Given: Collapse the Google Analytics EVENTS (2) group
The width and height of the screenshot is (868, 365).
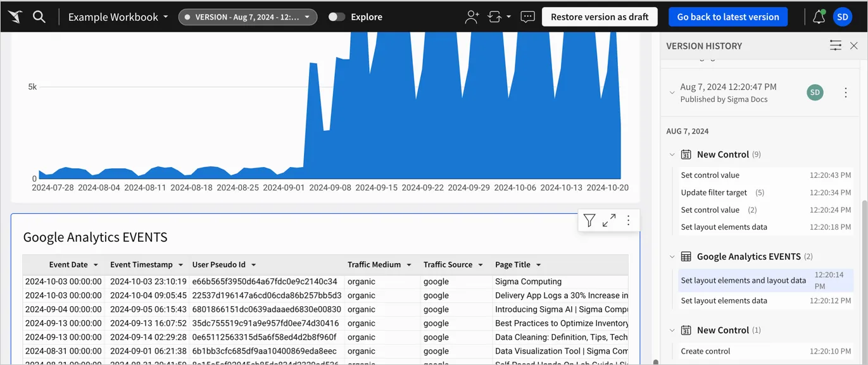Looking at the screenshot, I should coord(672,256).
